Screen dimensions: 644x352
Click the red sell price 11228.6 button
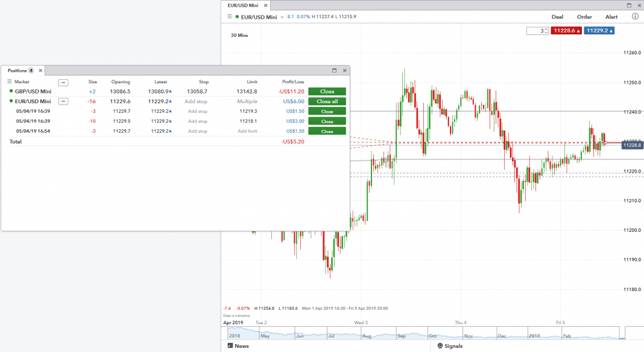click(567, 31)
